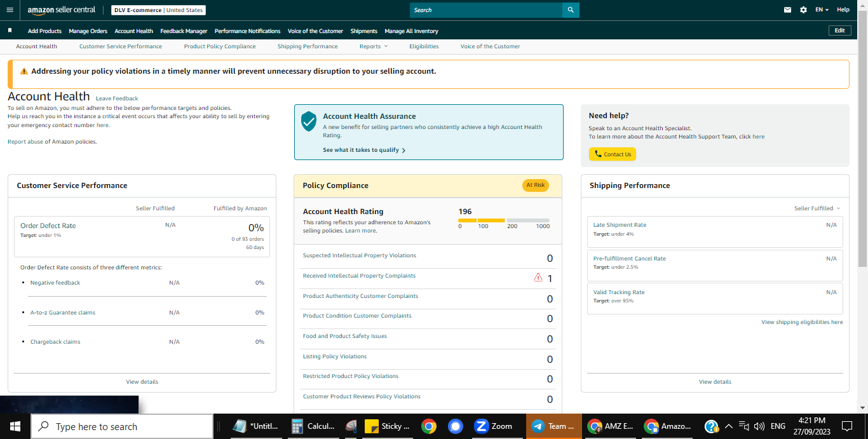Click the search magnifier button
Viewport: 868px width, 439px height.
tap(571, 10)
